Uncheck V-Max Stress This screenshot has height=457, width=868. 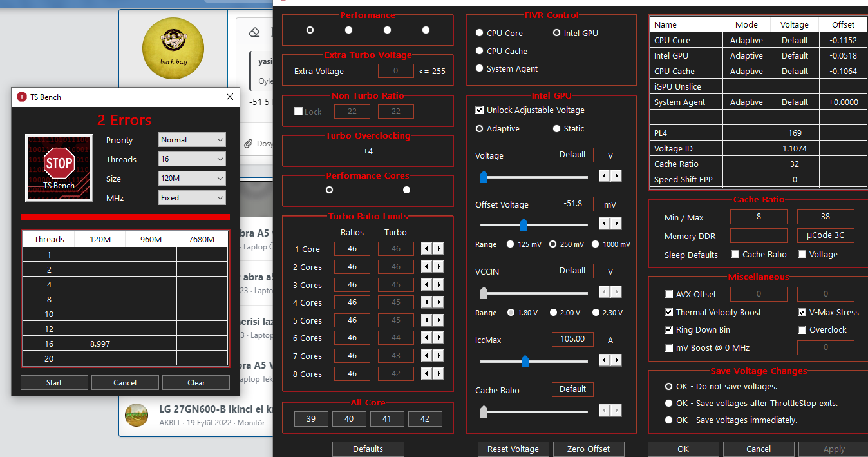(802, 313)
